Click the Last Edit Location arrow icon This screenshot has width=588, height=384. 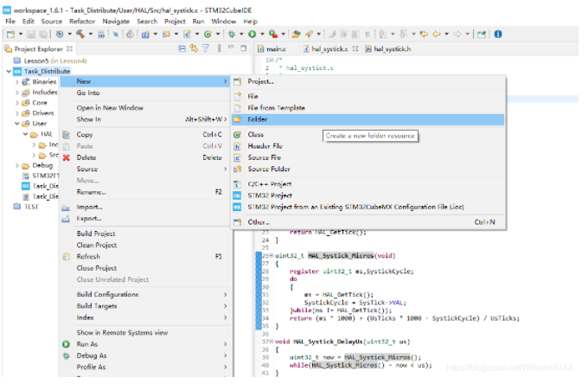(424, 34)
